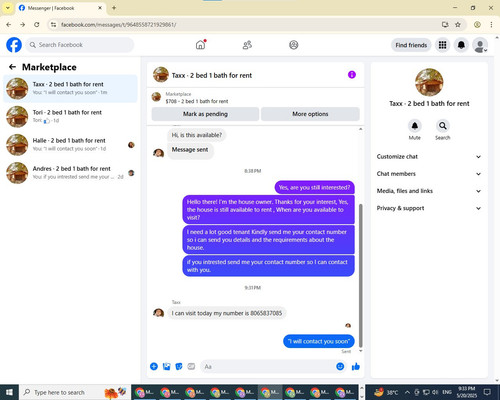The height and width of the screenshot is (400, 500).
Task: Choose a sticker icon in composer
Action: pyautogui.click(x=179, y=367)
